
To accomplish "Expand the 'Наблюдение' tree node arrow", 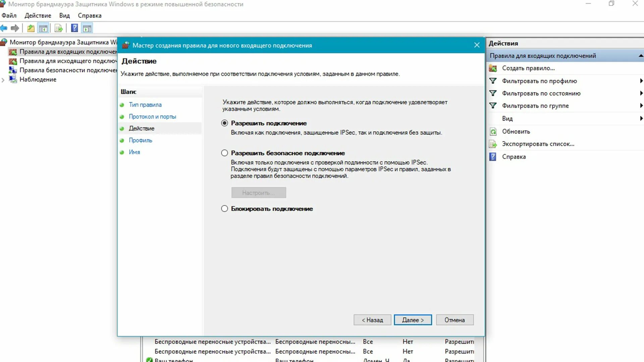I will pos(3,80).
